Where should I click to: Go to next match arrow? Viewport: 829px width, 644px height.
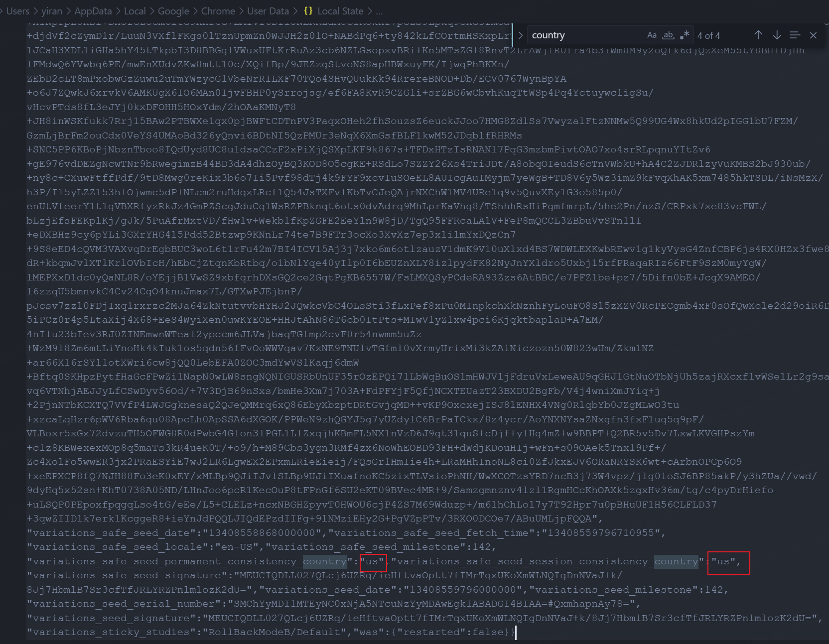(777, 35)
